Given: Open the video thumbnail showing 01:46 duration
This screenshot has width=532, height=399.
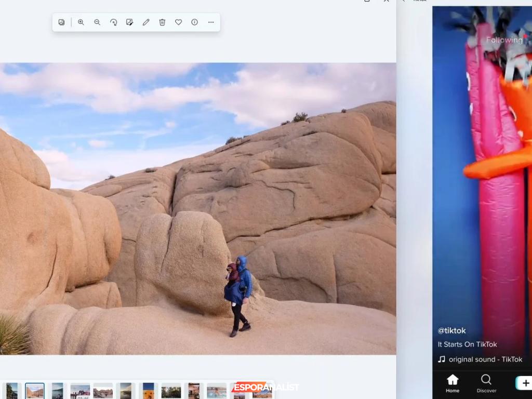Looking at the screenshot, I should point(80,391).
